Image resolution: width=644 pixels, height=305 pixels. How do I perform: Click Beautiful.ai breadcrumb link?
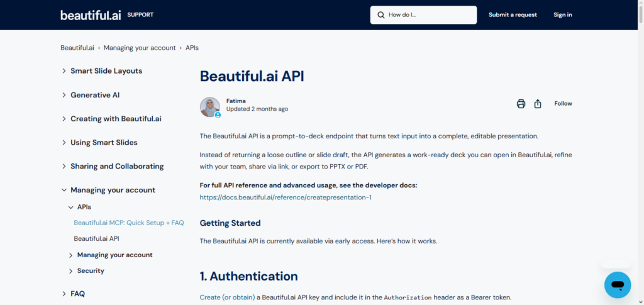coord(77,48)
